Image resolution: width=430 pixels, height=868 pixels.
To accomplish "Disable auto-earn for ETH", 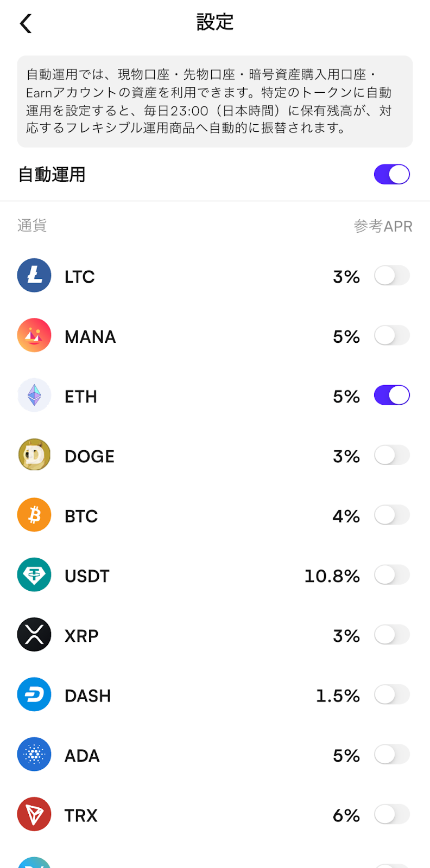I will (x=391, y=395).
